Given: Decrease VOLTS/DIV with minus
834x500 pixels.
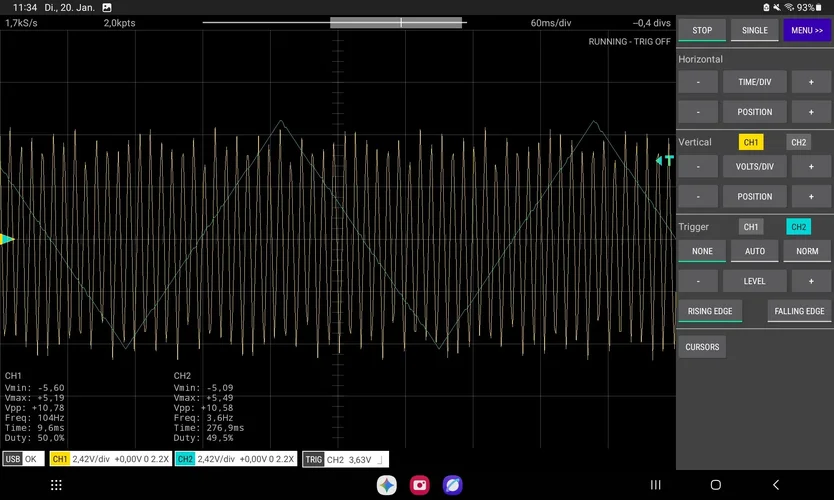Looking at the screenshot, I should tap(698, 166).
